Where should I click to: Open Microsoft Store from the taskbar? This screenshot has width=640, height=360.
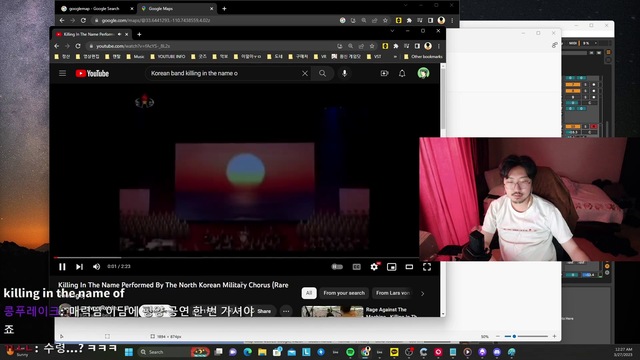coord(277,352)
